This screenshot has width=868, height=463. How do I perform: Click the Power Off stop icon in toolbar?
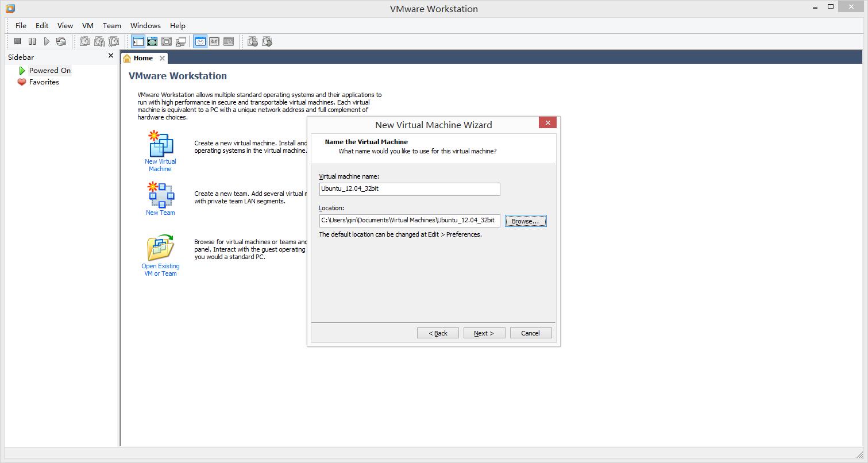(x=18, y=41)
